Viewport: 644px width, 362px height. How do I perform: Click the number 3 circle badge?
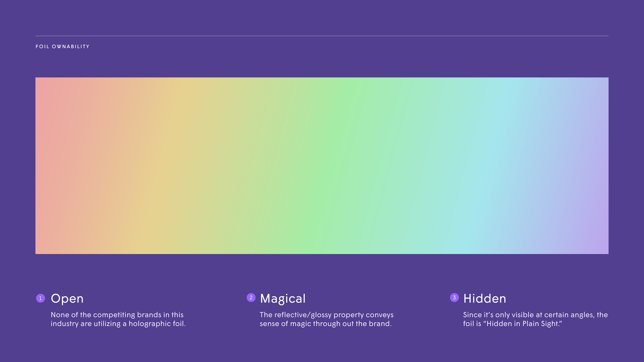click(x=454, y=297)
